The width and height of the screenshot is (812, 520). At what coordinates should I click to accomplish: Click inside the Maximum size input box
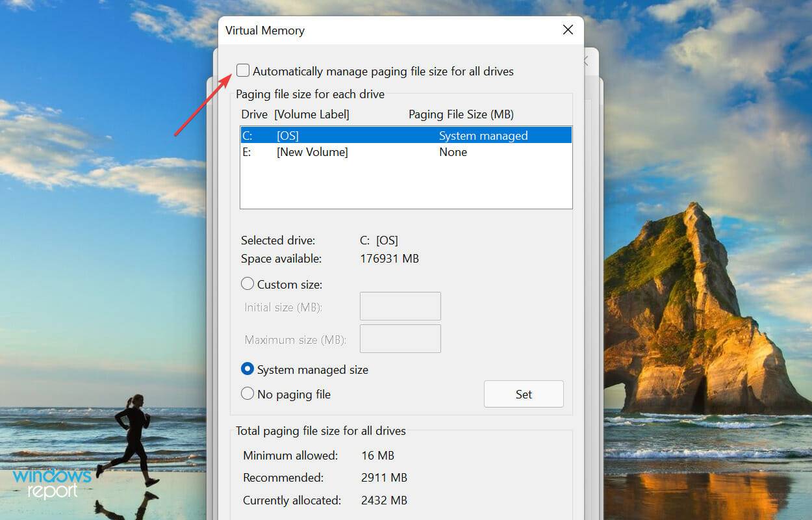[x=400, y=338]
